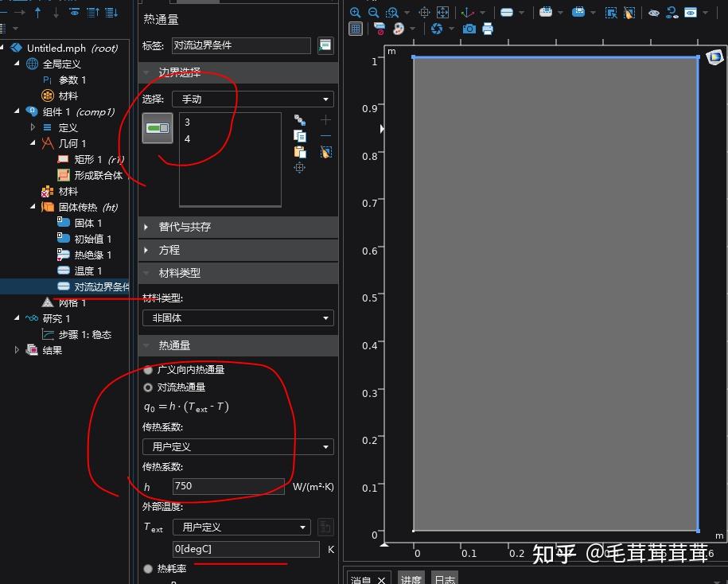
Task: Select the Zoom In tool in graphics toolbar
Action: 355,12
